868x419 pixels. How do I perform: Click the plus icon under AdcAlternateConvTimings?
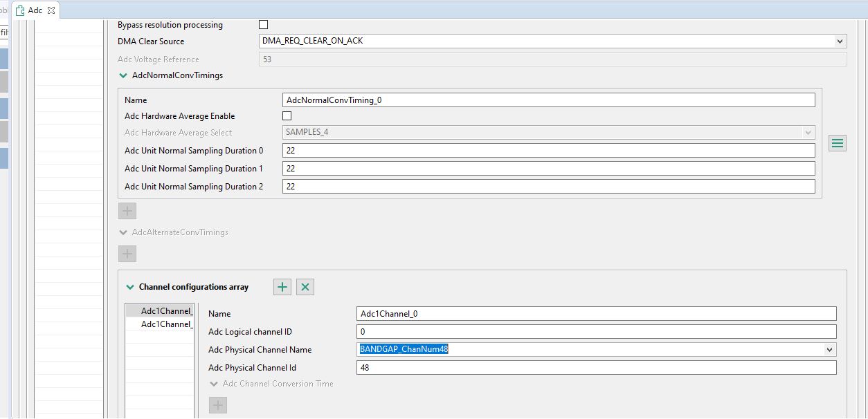[127, 253]
